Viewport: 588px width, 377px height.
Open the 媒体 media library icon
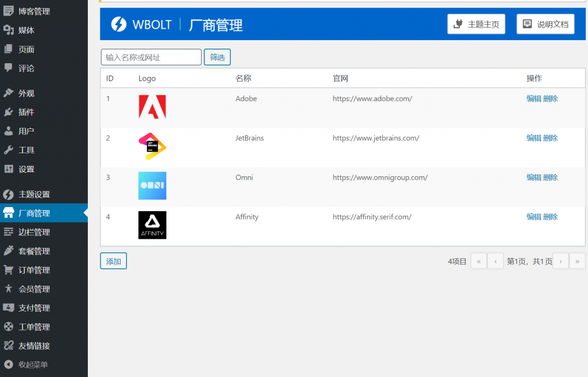tap(8, 30)
